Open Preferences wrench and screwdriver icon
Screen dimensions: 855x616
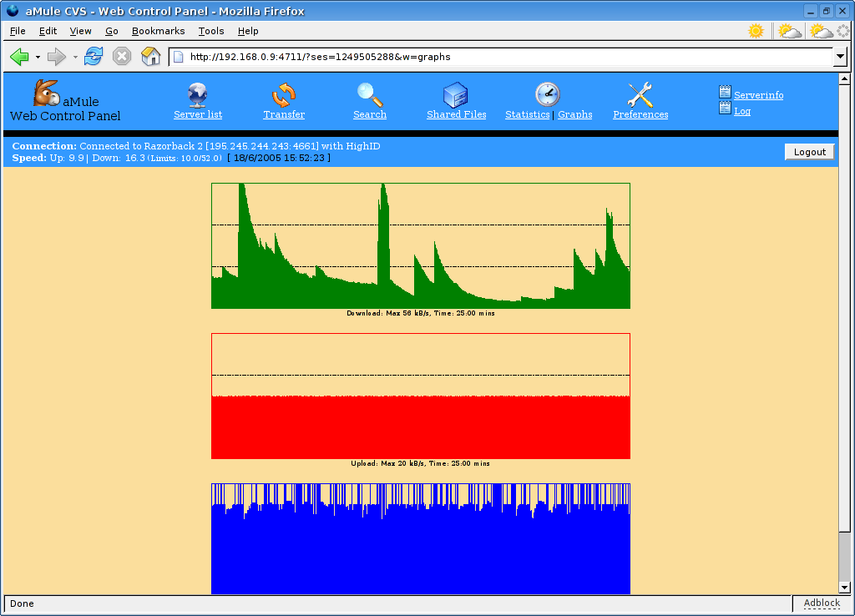pyautogui.click(x=640, y=94)
